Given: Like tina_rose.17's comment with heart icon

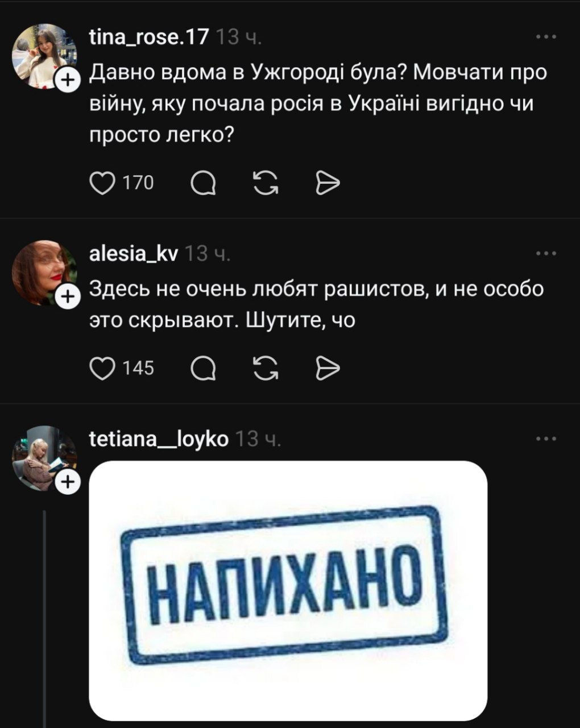Looking at the screenshot, I should pyautogui.click(x=103, y=183).
